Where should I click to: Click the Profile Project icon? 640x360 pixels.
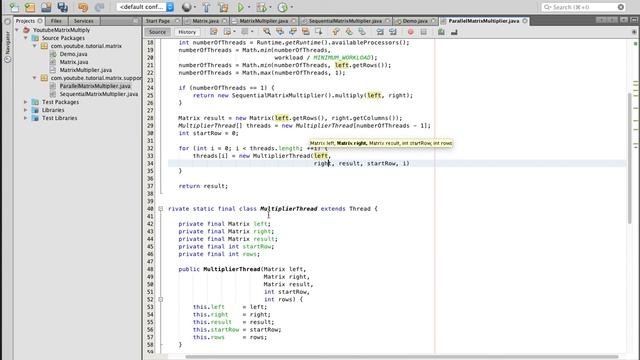[x=282, y=7]
